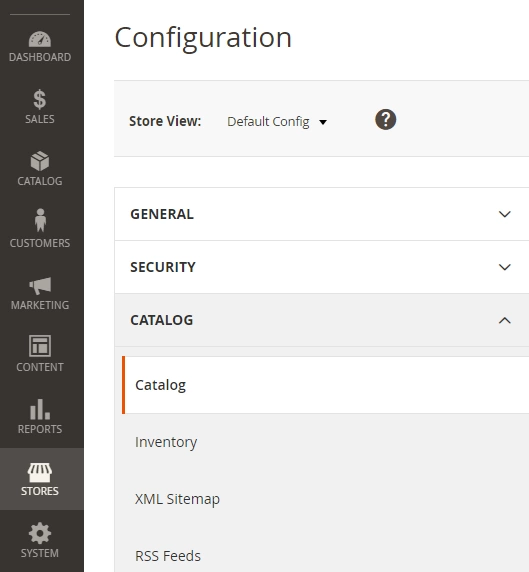Click the GENERAL section heading

tap(162, 214)
